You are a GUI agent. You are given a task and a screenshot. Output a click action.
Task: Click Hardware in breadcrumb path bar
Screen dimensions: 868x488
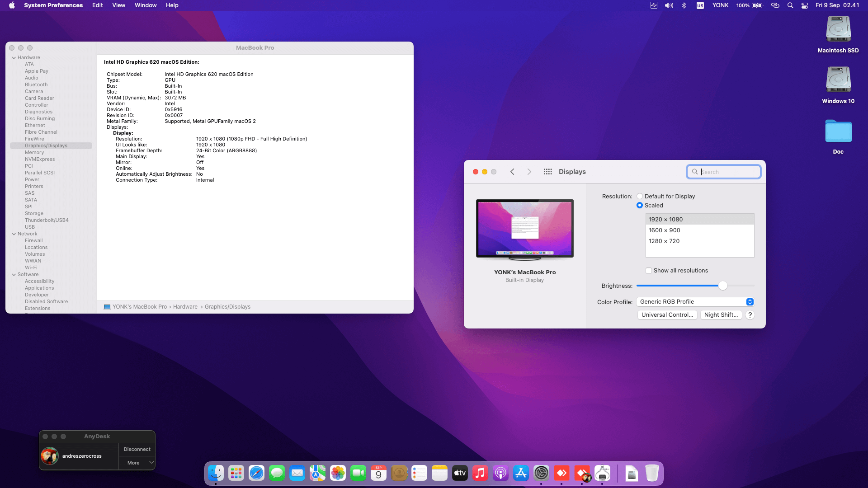185,307
